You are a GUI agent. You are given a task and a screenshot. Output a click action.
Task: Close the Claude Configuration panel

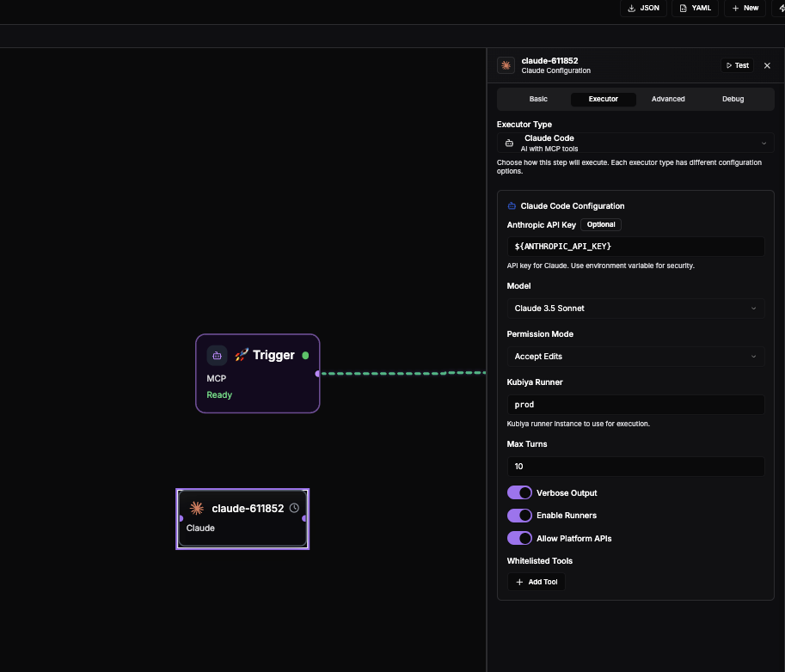pos(767,65)
